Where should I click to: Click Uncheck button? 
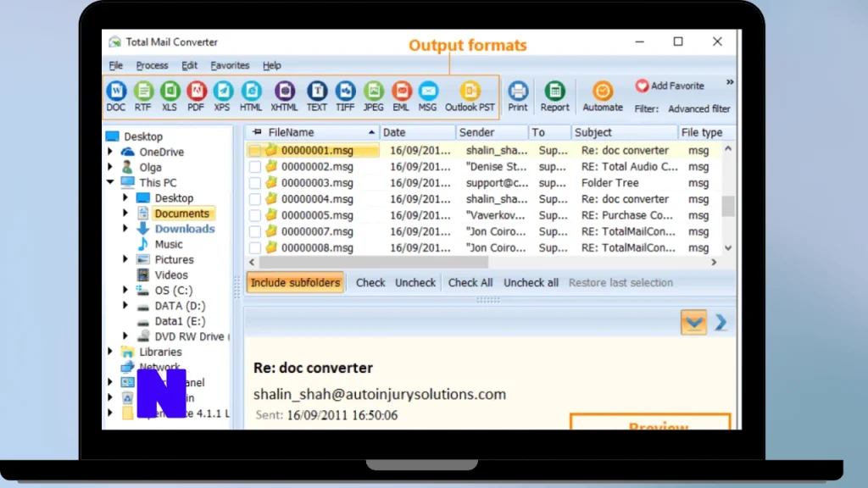point(415,283)
